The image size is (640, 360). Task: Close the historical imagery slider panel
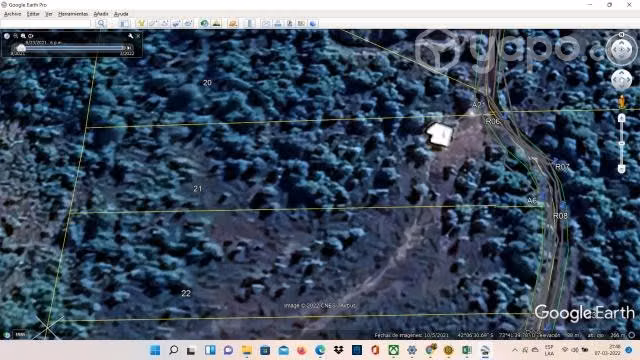coord(138,36)
